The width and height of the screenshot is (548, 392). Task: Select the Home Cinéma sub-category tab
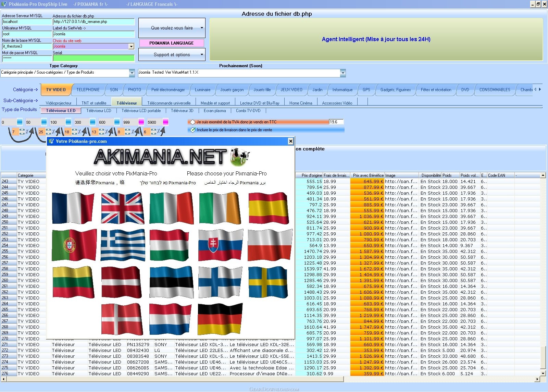[301, 103]
